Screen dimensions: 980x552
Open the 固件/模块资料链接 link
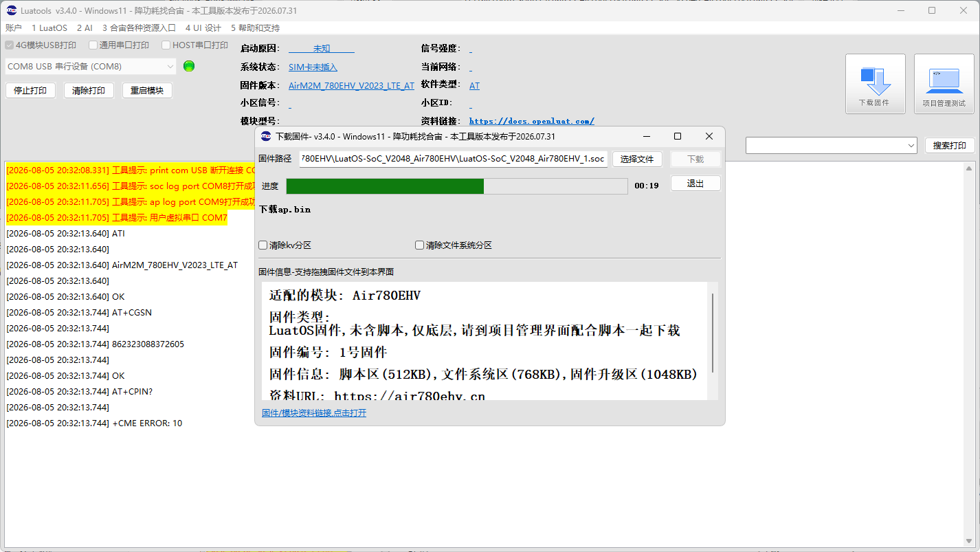314,413
